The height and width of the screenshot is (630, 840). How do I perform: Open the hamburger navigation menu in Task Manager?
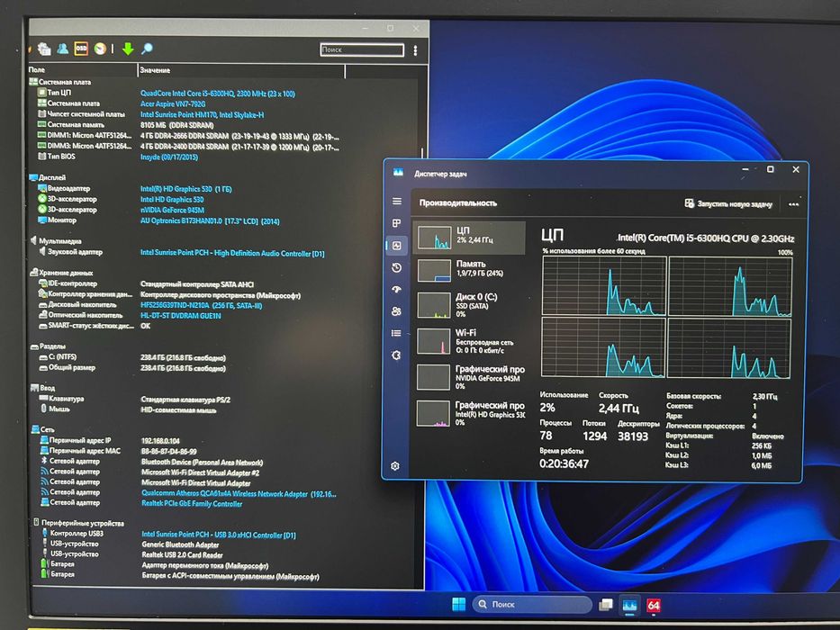[x=397, y=202]
